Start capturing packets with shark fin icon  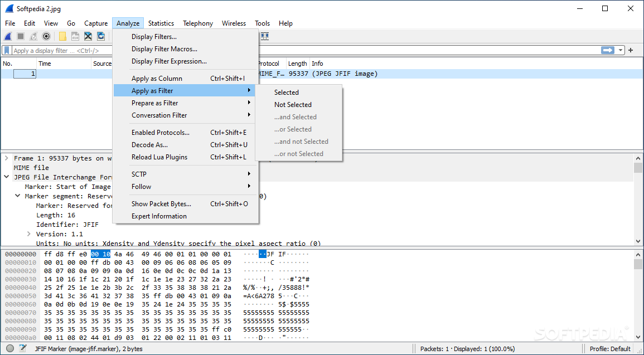pyautogui.click(x=8, y=37)
